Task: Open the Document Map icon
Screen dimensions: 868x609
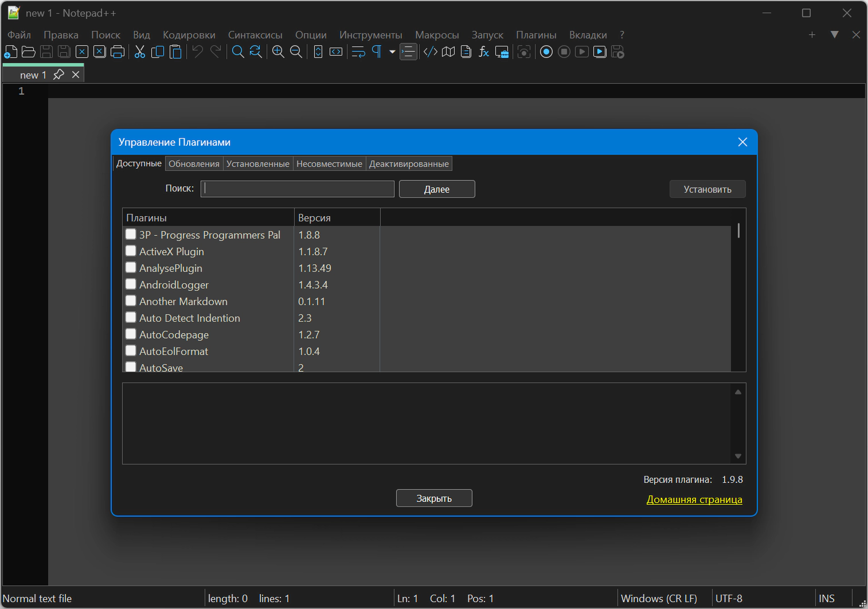Action: point(448,52)
